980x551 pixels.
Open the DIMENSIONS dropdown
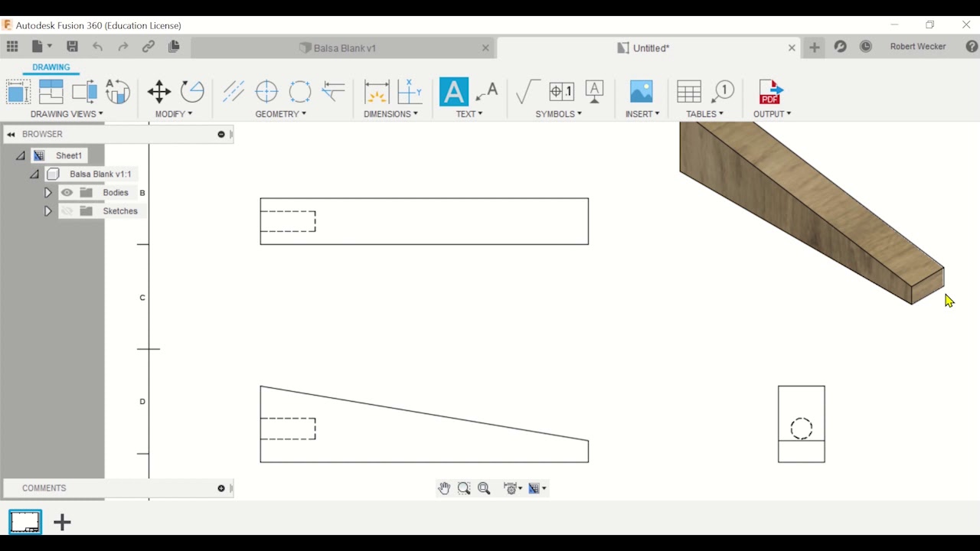click(391, 114)
